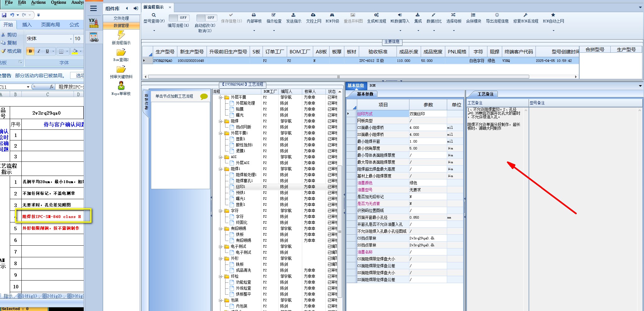Click the main info grid horizontal scrollbar
The height and width of the screenshot is (311, 644).
(338, 77)
